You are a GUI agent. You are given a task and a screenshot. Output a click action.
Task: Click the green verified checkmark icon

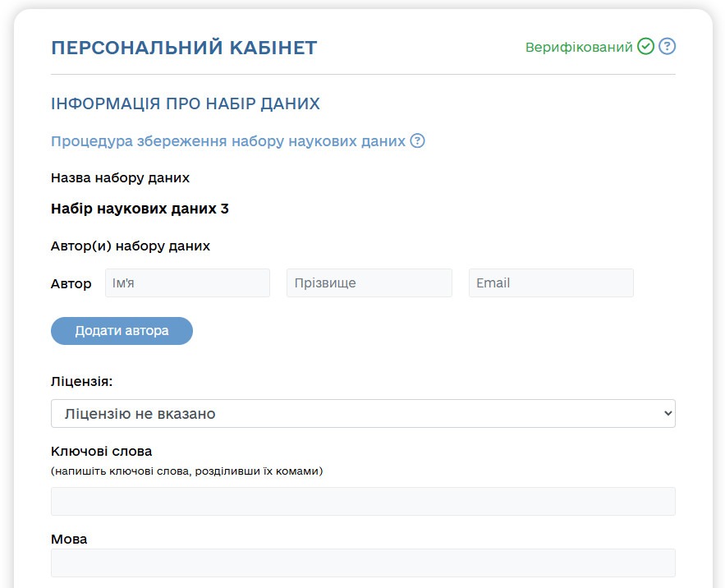click(645, 47)
